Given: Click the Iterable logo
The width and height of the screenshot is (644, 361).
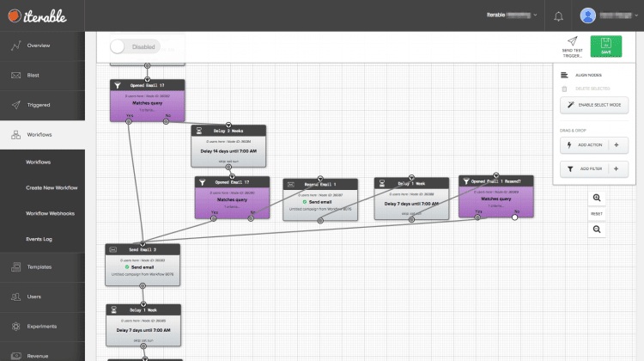Looking at the screenshot, I should tap(37, 15).
